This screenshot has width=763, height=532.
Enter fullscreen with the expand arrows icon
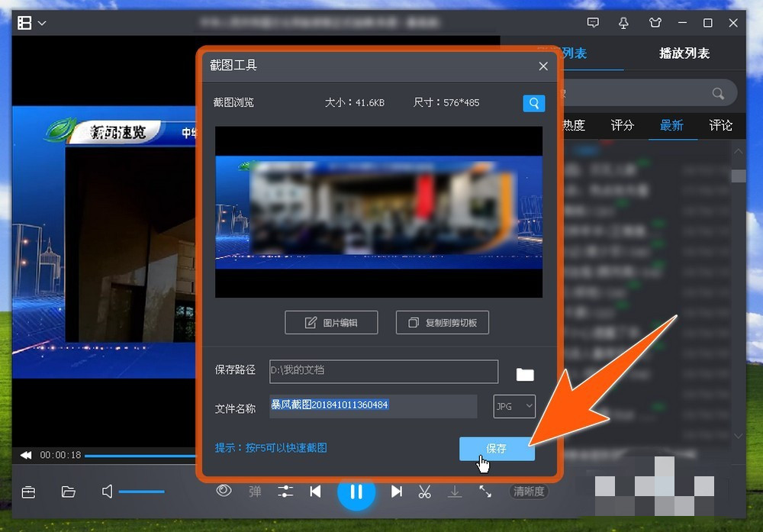[485, 492]
